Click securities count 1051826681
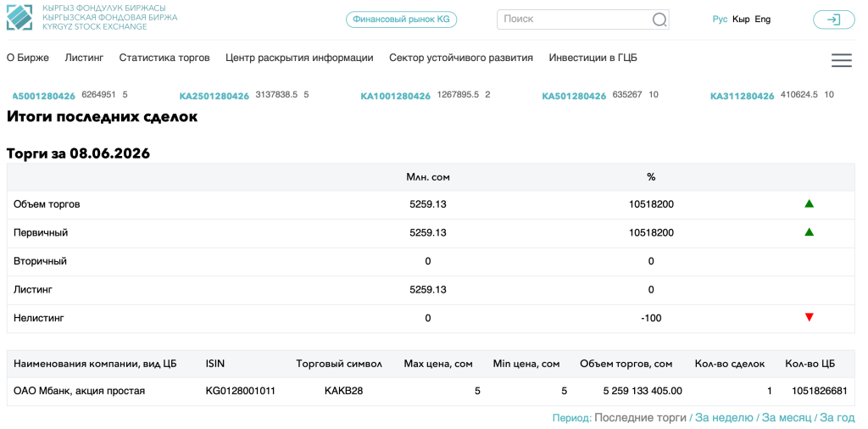The height and width of the screenshot is (429, 868). tap(820, 392)
